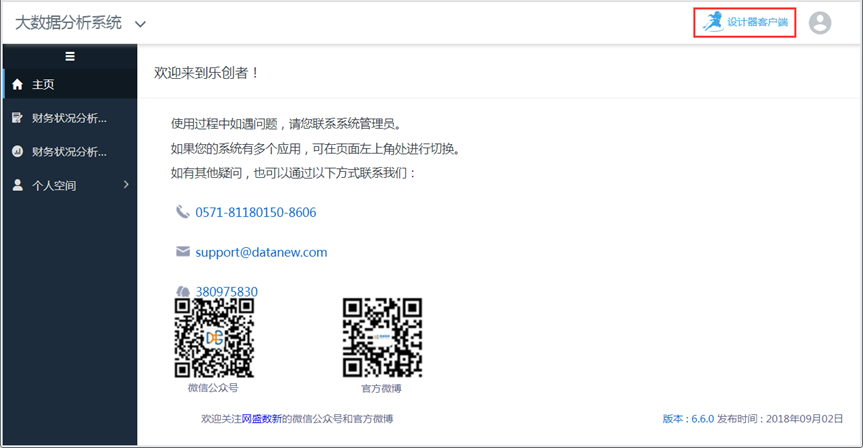Click the phone number 0571-81180150-8606
Viewport: 863px width, 448px height.
pyautogui.click(x=256, y=212)
